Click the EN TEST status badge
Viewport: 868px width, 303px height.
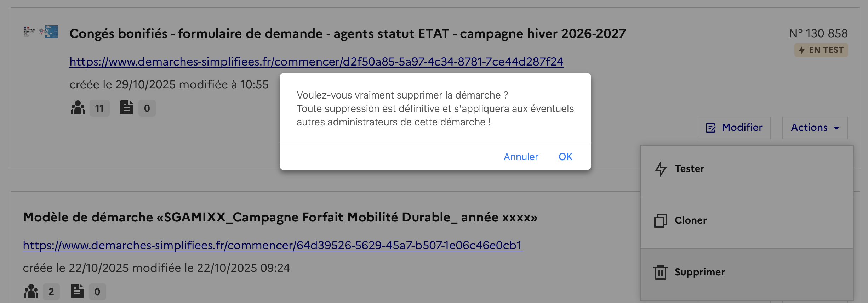(821, 50)
